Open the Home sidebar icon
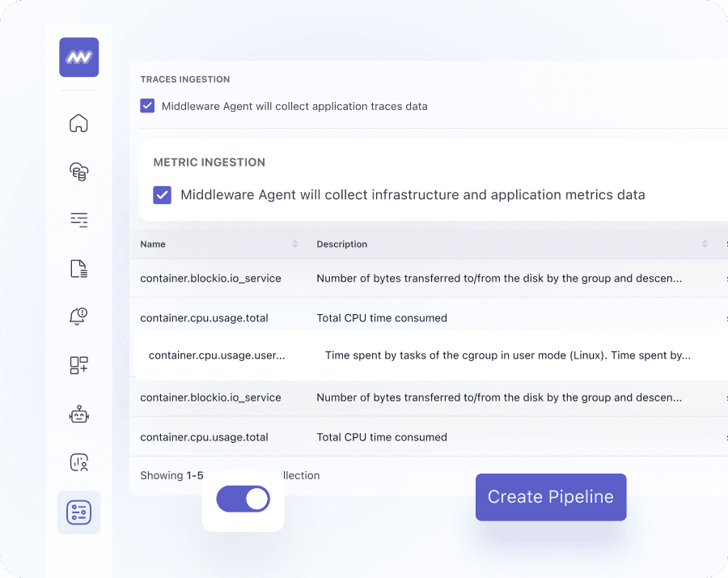Viewport: 728px width, 578px height. (78, 123)
